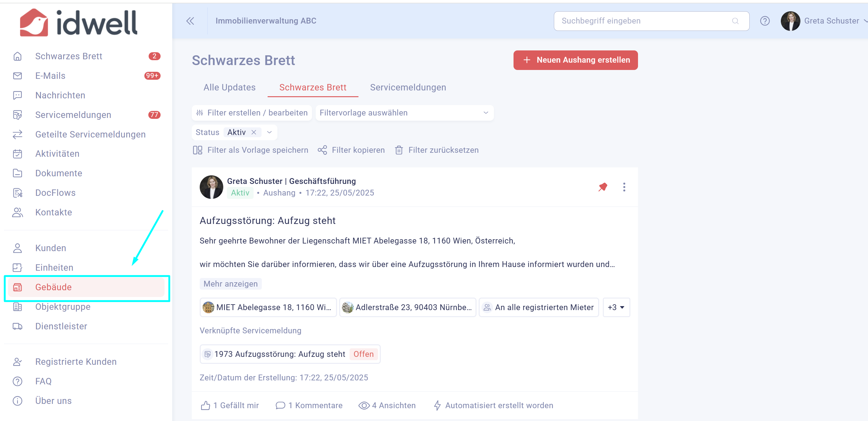This screenshot has width=868, height=421.
Task: Switch to Alle Updates tab
Action: pos(229,87)
